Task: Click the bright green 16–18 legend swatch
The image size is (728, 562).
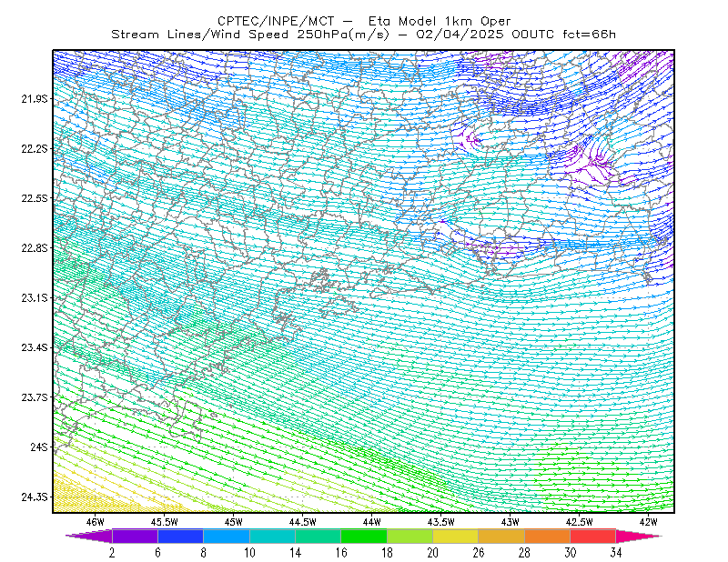Action: click(364, 536)
